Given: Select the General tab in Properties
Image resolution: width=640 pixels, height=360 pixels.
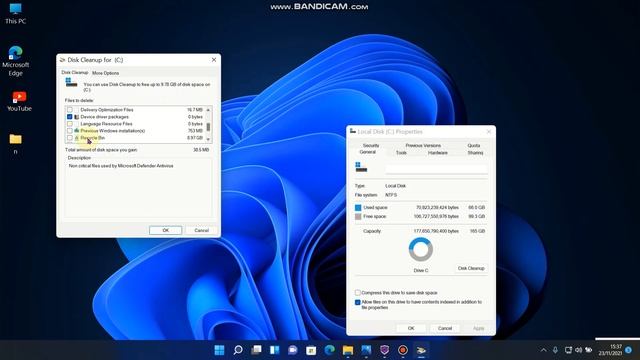Looking at the screenshot, I should 367,152.
